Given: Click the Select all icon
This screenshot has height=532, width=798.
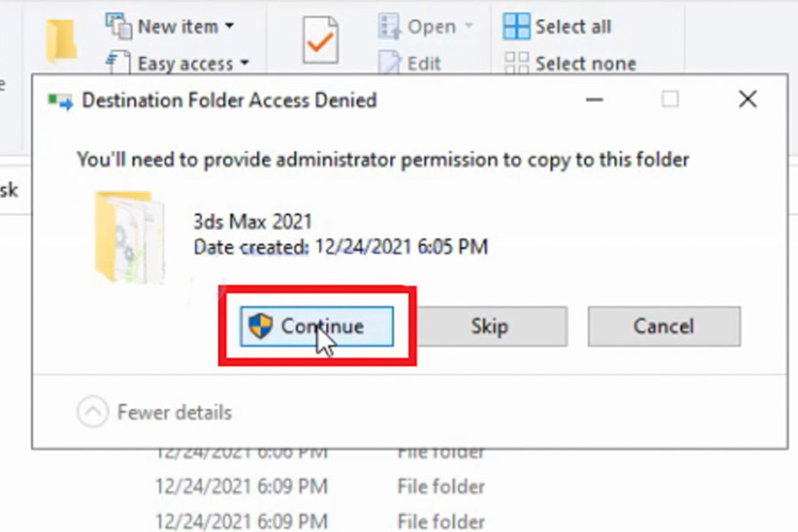Looking at the screenshot, I should click(x=516, y=26).
